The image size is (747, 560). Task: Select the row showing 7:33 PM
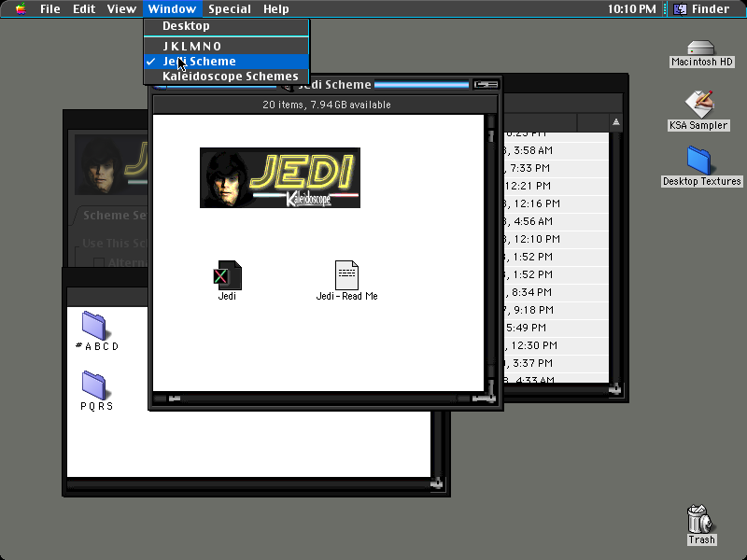tap(557, 168)
